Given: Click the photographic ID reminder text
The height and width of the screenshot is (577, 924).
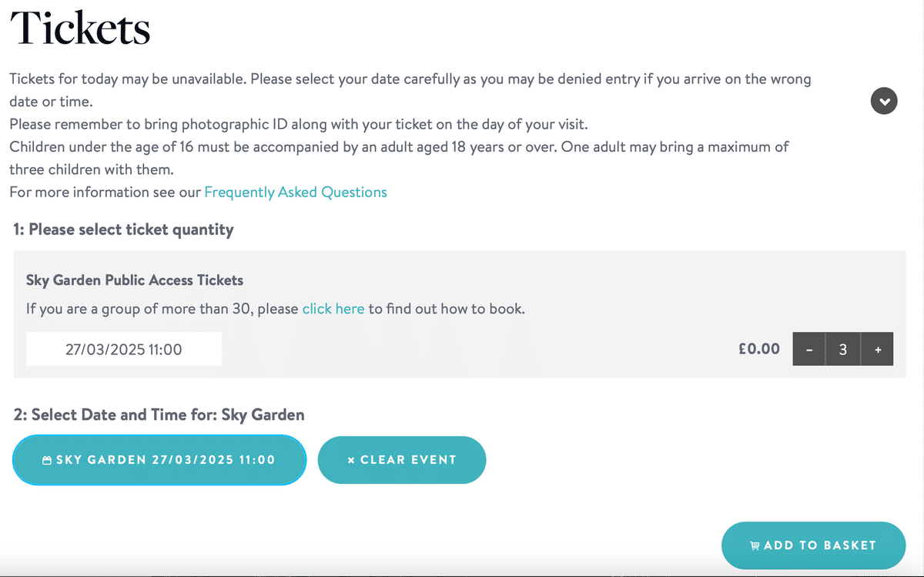Looking at the screenshot, I should 299,124.
